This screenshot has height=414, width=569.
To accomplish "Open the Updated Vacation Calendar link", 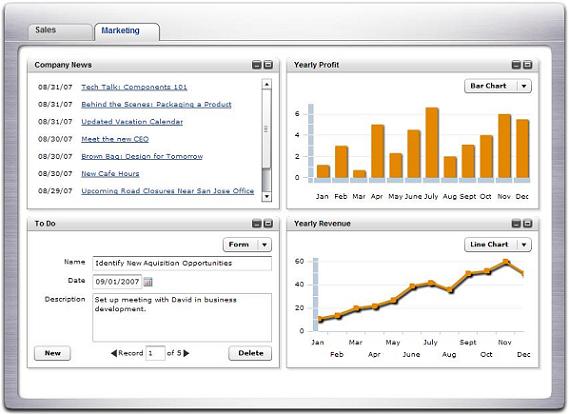I will click(x=132, y=122).
